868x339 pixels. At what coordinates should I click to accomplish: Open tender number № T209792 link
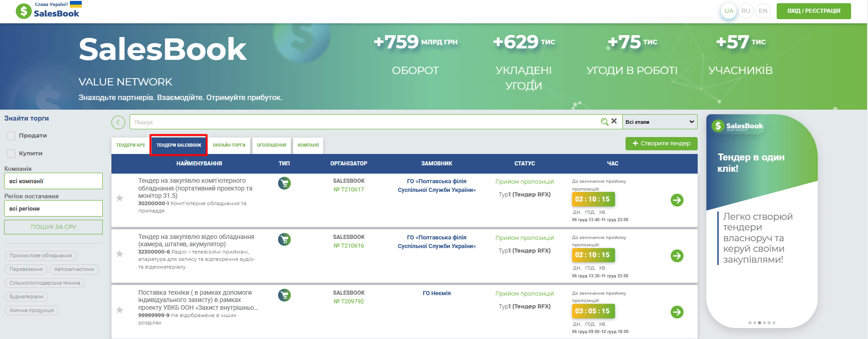(349, 302)
